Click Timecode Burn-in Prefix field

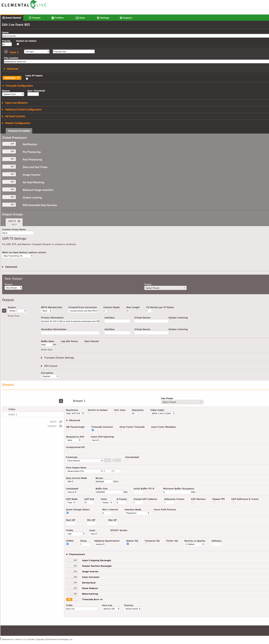82,609
